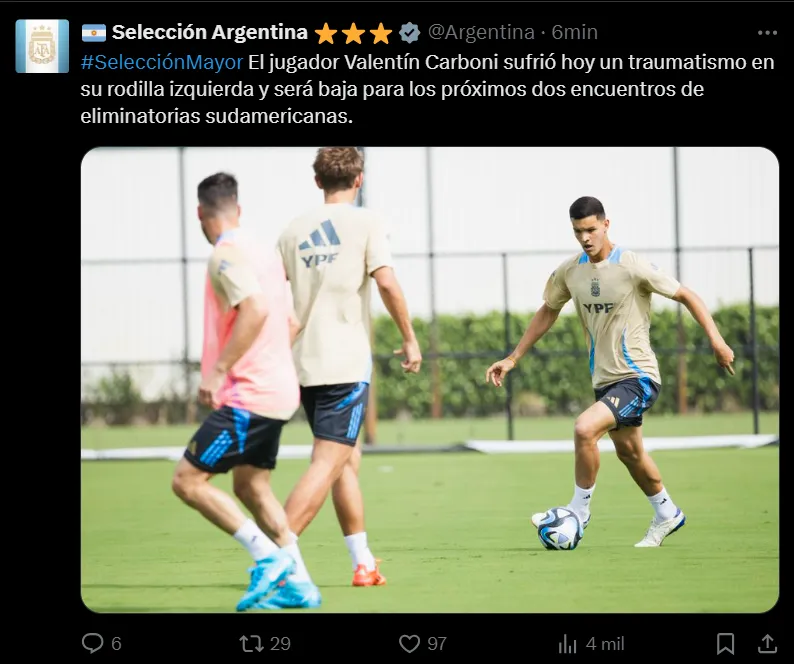794x664 pixels.
Task: Visit the @Argentina handle
Action: (x=481, y=32)
